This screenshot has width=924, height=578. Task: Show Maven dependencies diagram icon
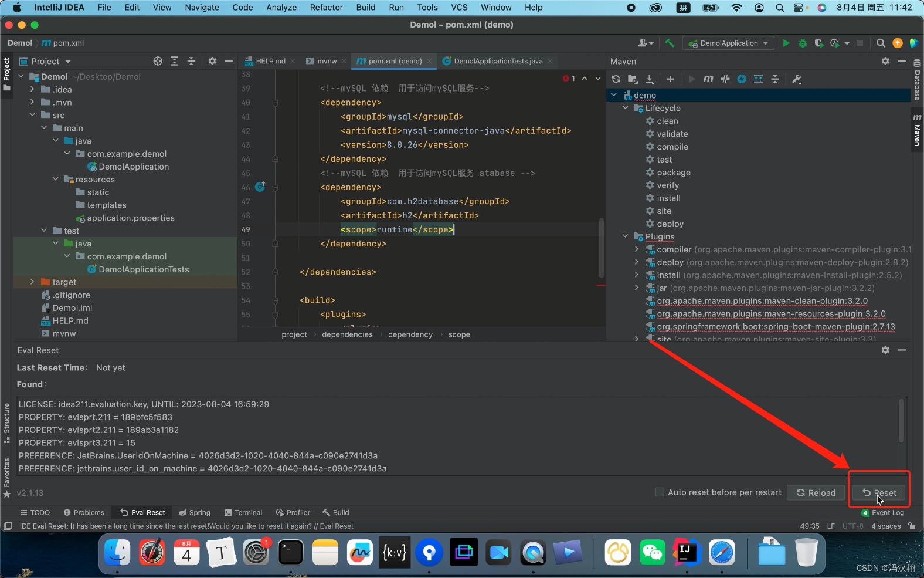click(x=758, y=79)
